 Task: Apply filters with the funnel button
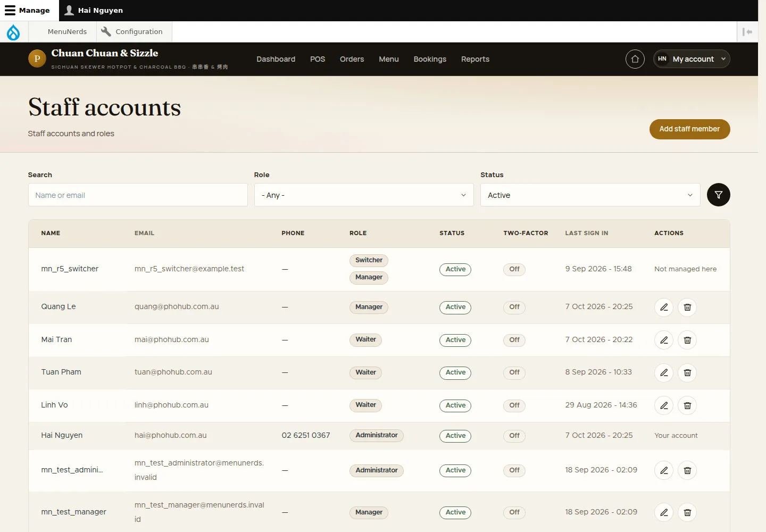point(718,195)
